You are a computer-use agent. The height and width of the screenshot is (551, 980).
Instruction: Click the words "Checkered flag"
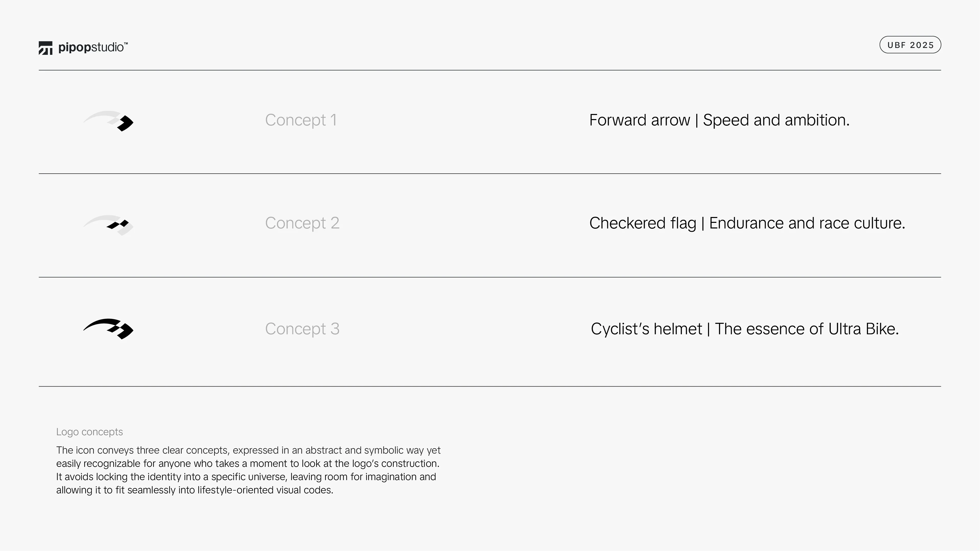pos(642,223)
